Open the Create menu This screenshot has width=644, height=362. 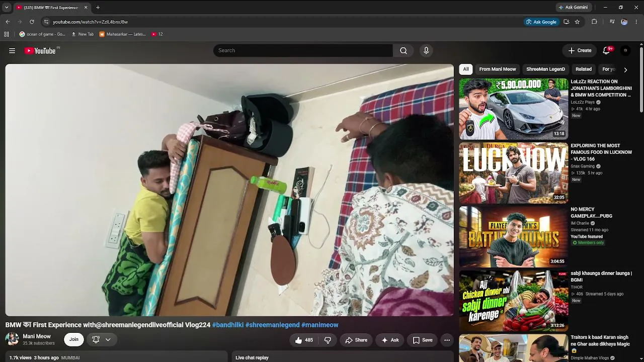580,51
